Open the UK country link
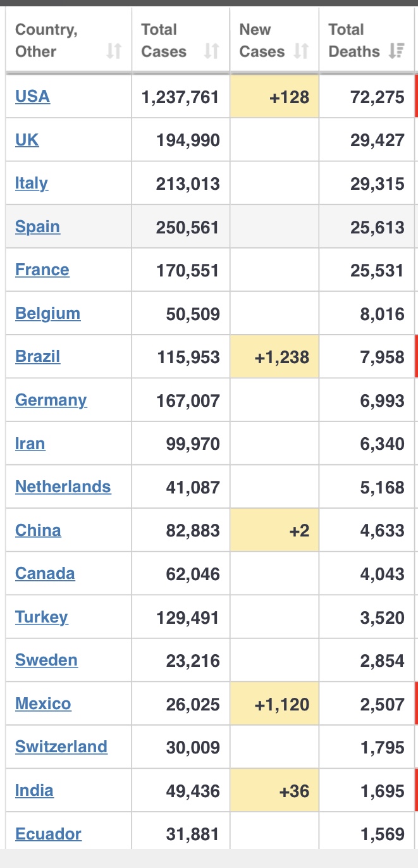This screenshot has width=418, height=868. pos(27,140)
